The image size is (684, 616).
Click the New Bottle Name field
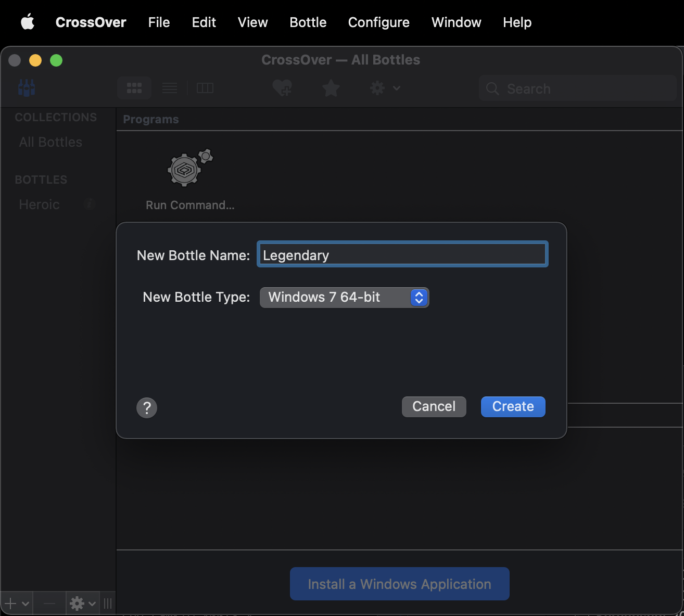coord(402,254)
